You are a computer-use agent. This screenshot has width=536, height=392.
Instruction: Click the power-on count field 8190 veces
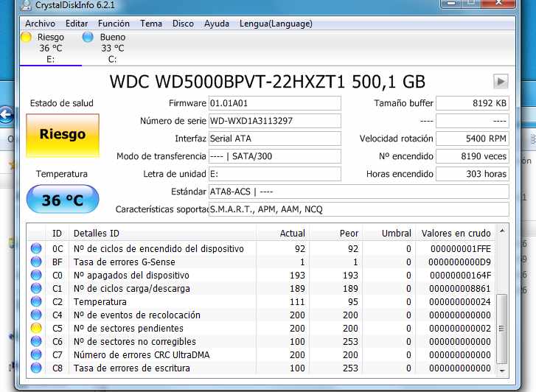(x=473, y=156)
